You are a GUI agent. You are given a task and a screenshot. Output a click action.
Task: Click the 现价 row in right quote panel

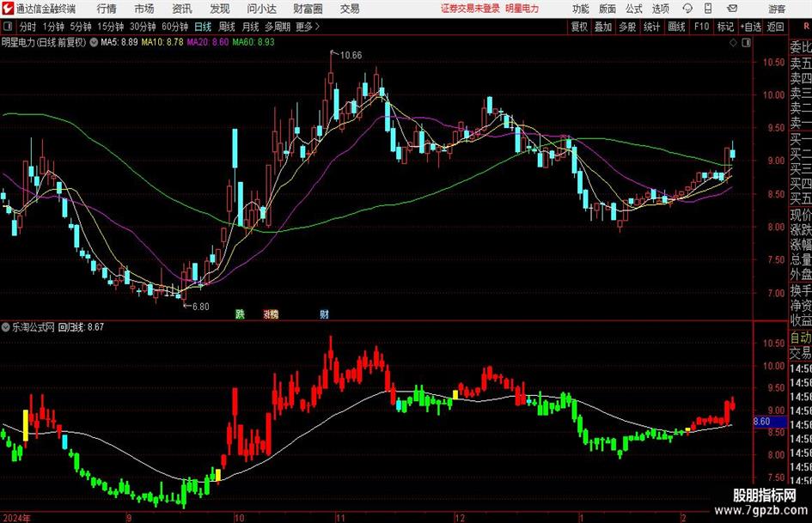click(800, 215)
